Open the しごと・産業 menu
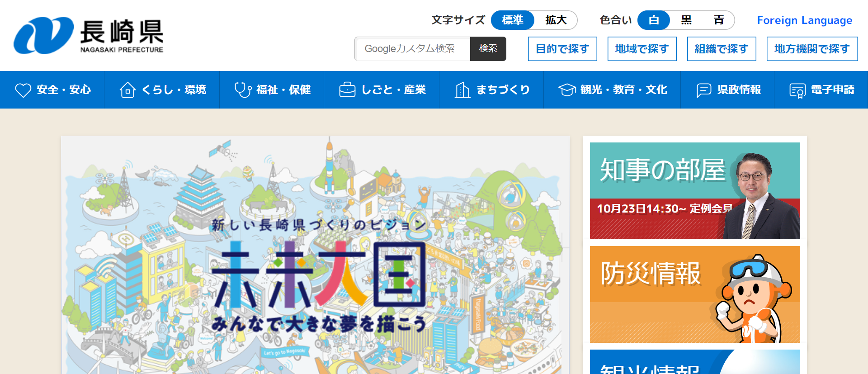 [x=382, y=90]
